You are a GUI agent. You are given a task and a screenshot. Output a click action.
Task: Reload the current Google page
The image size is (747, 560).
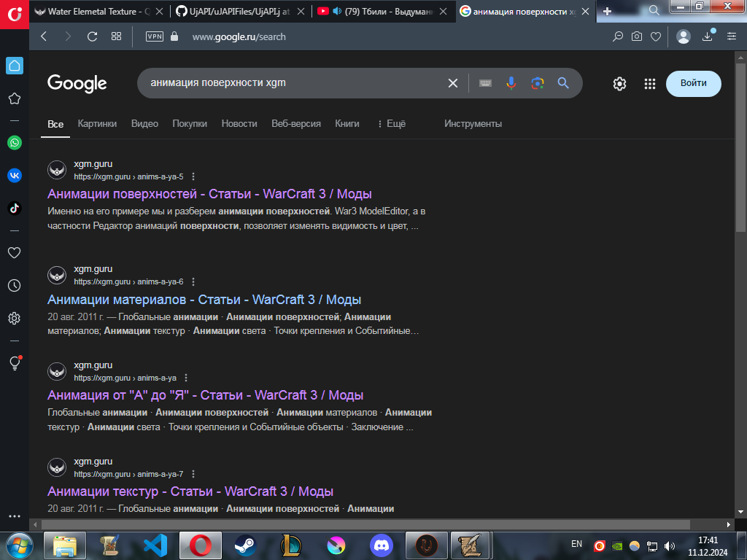coord(92,36)
